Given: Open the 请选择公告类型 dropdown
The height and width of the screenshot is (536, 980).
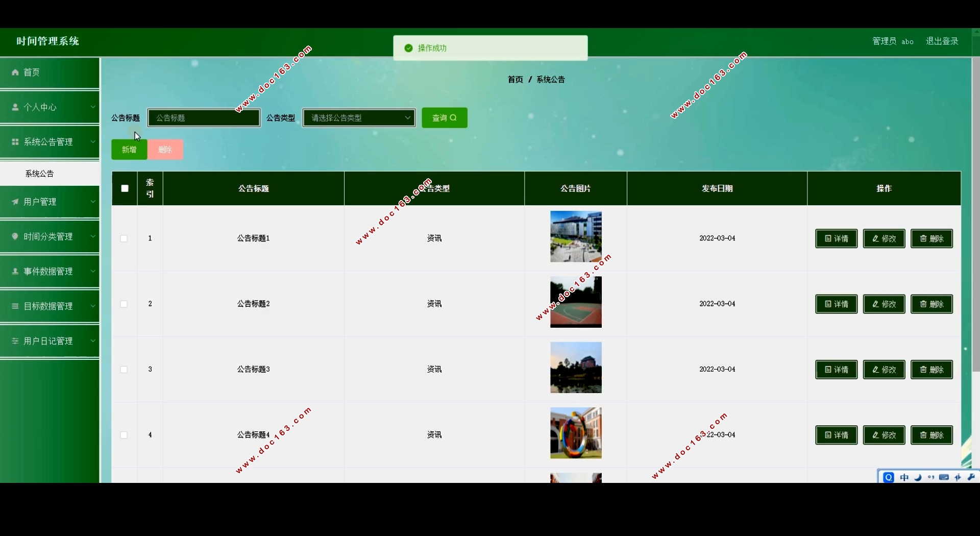Looking at the screenshot, I should 359,118.
